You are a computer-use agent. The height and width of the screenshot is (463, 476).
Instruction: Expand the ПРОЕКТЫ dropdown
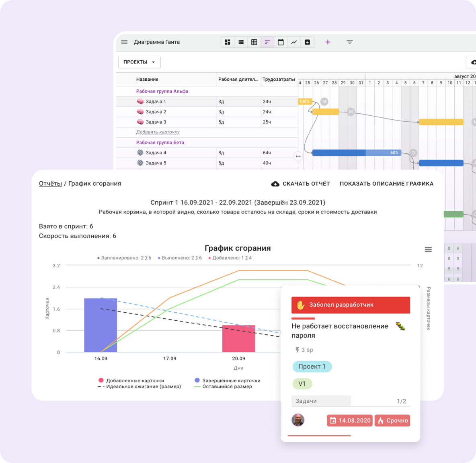(x=139, y=62)
